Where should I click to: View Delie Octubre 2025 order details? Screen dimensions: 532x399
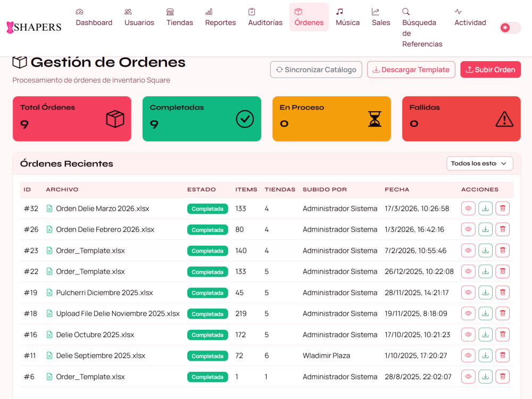coord(468,335)
